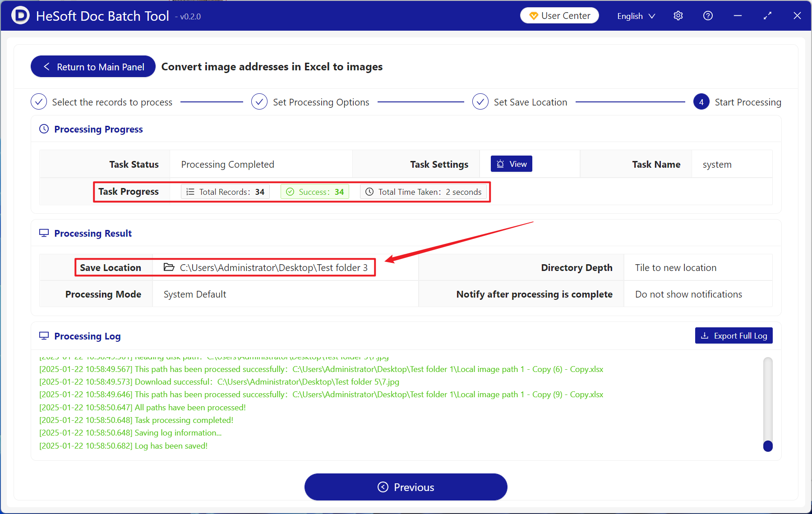The image size is (812, 514).
Task: Go back with the Previous button
Action: [x=406, y=487]
